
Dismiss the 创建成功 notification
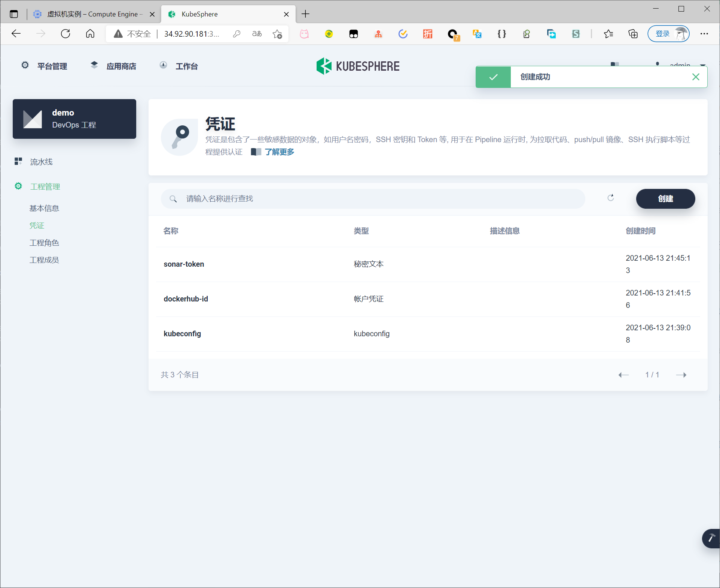coord(695,77)
